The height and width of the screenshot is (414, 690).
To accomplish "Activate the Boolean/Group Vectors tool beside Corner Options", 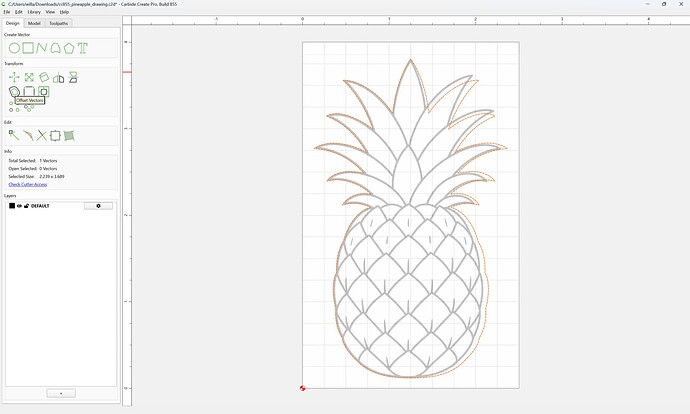I will click(x=44, y=92).
